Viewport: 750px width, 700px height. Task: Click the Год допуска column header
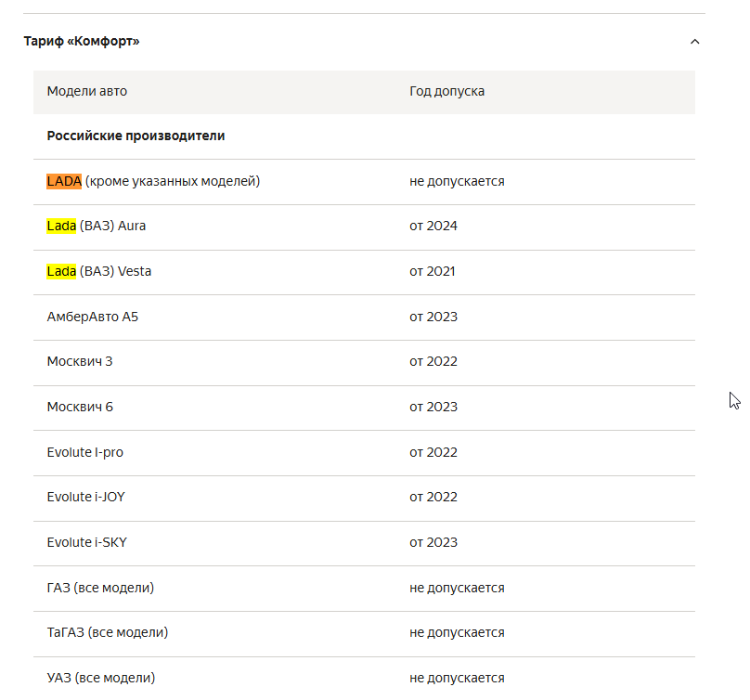(x=446, y=91)
